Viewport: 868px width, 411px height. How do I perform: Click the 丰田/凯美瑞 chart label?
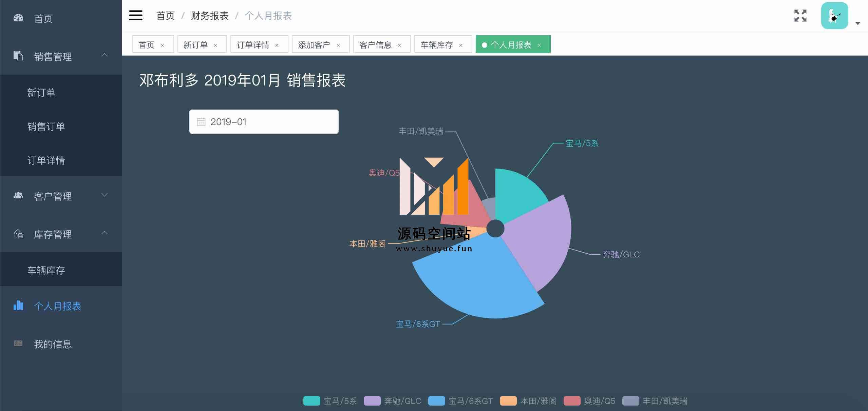[x=421, y=131]
